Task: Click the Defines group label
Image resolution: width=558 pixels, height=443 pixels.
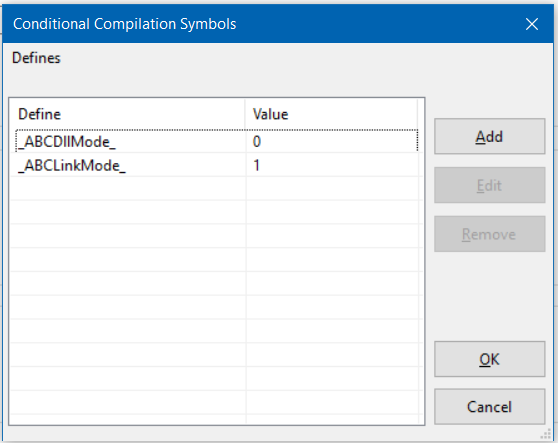Action: [x=36, y=58]
